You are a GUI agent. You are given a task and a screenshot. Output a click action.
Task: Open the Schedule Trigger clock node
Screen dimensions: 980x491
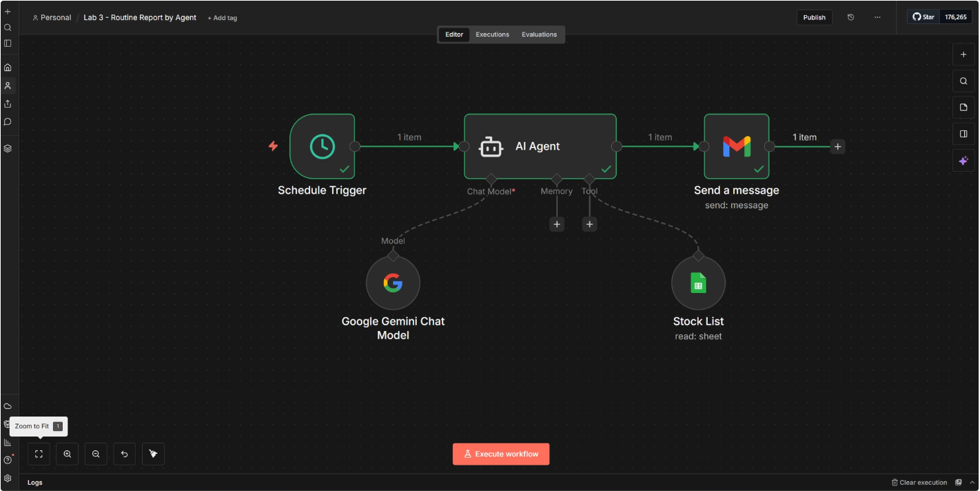point(322,146)
